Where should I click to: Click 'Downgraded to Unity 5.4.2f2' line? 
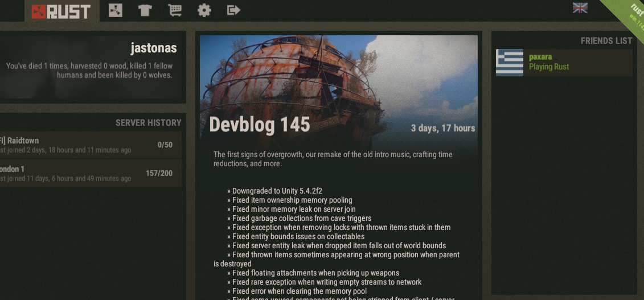click(274, 191)
